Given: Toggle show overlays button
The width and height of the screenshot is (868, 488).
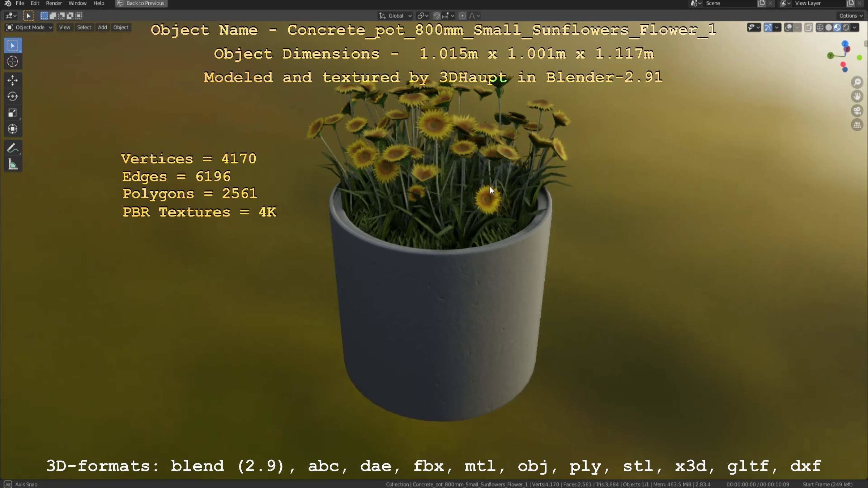Looking at the screenshot, I should point(788,27).
